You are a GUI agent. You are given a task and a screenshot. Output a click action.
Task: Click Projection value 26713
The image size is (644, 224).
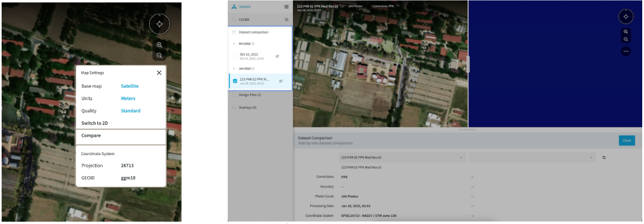[127, 166]
